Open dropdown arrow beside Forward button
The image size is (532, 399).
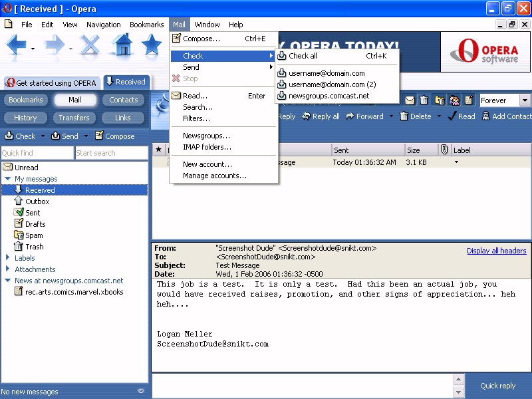click(391, 116)
